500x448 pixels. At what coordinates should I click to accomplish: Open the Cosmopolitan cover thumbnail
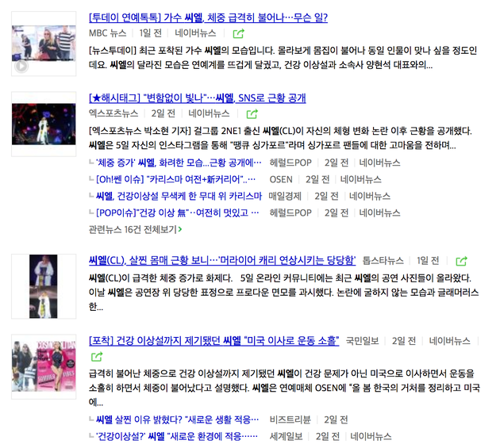[44, 367]
